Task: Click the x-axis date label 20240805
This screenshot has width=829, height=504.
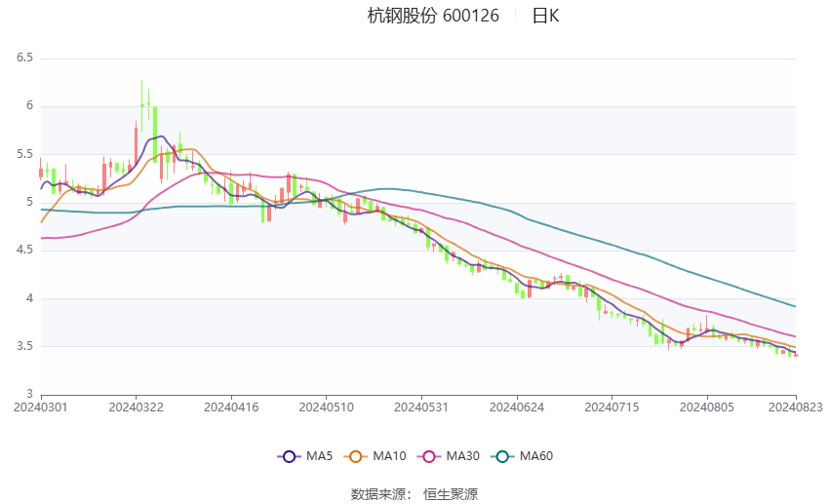Action: pyautogui.click(x=707, y=407)
